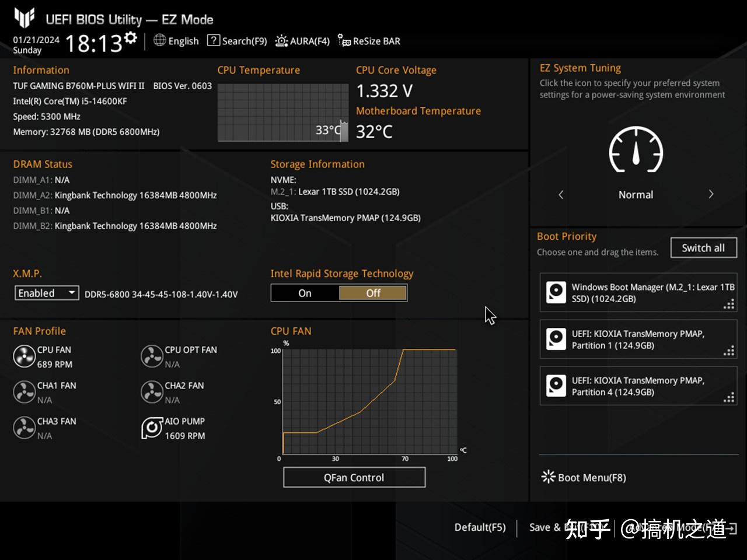747x560 pixels.
Task: Open QFan Control
Action: (354, 477)
